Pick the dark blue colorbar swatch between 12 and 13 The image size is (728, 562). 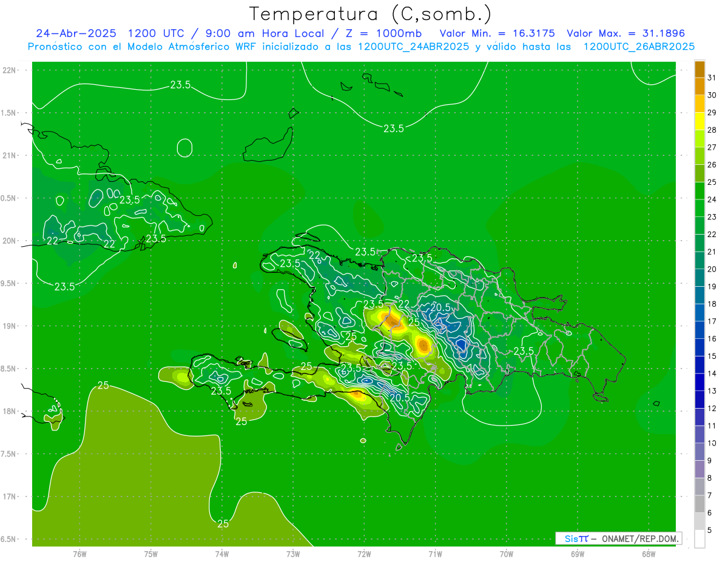pyautogui.click(x=699, y=400)
